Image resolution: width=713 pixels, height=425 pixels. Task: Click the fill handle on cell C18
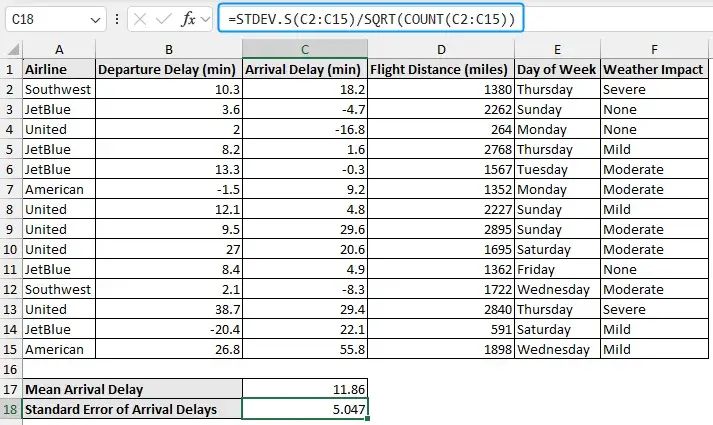tap(367, 419)
